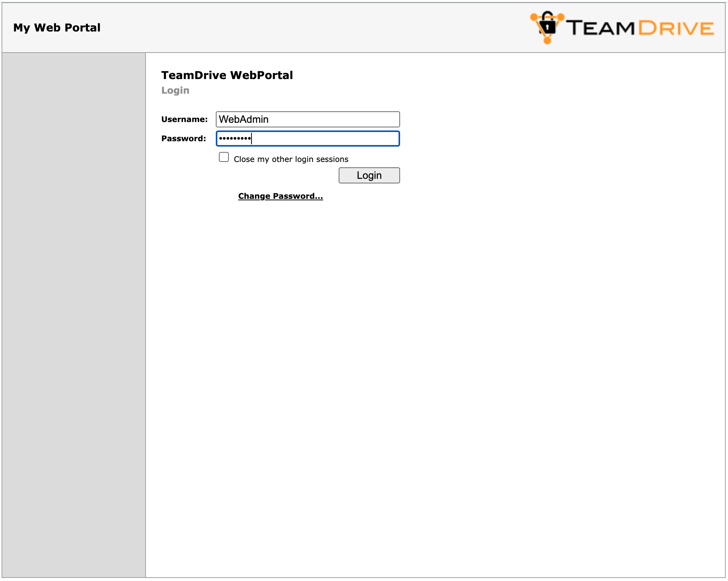
Task: Click the gray Login subheading
Action: (175, 91)
